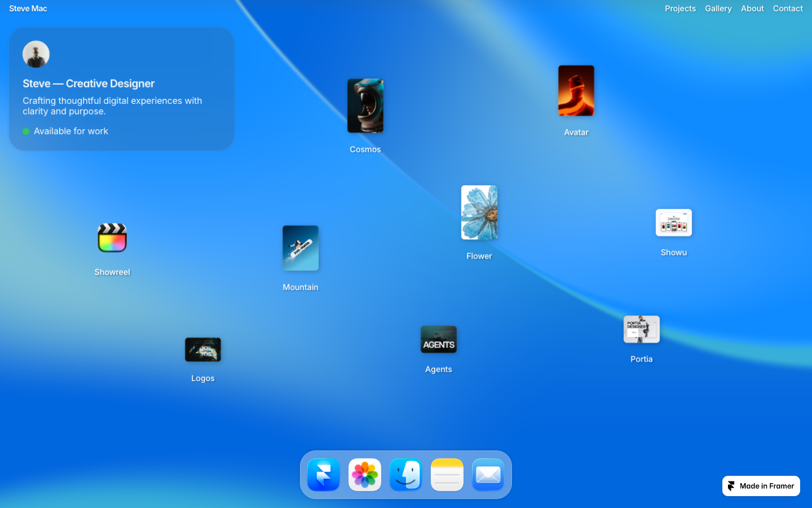Open Finder from the dock
812x508 pixels.
click(x=406, y=475)
